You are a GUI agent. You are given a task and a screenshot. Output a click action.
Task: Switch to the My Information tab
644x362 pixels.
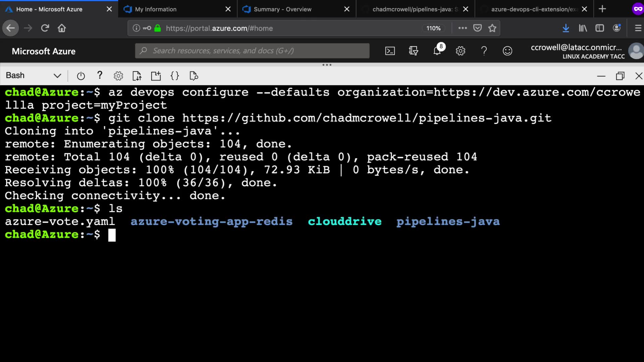[x=156, y=9]
